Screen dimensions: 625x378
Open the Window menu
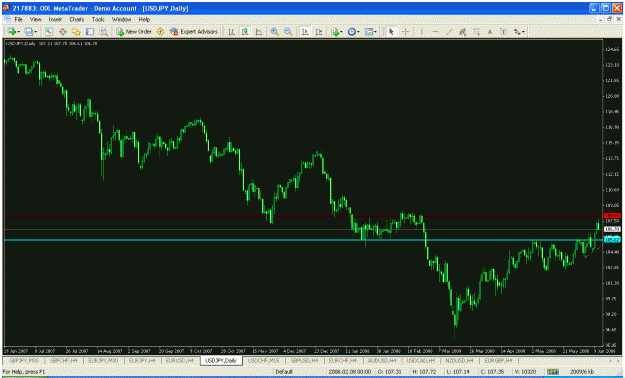(x=121, y=19)
